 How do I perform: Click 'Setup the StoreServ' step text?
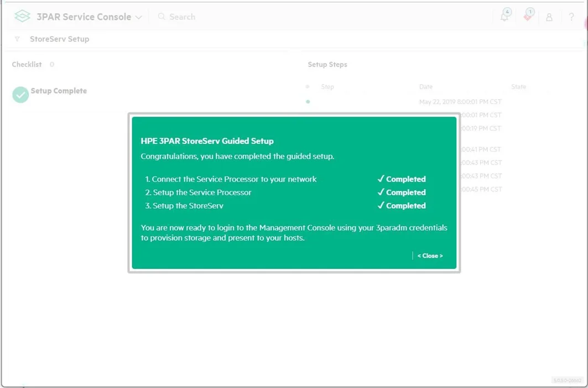tap(188, 206)
